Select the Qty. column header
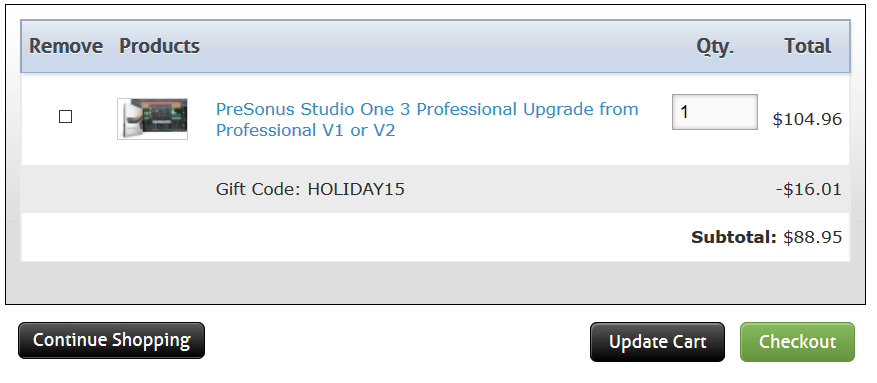The height and width of the screenshot is (383, 877). [715, 46]
